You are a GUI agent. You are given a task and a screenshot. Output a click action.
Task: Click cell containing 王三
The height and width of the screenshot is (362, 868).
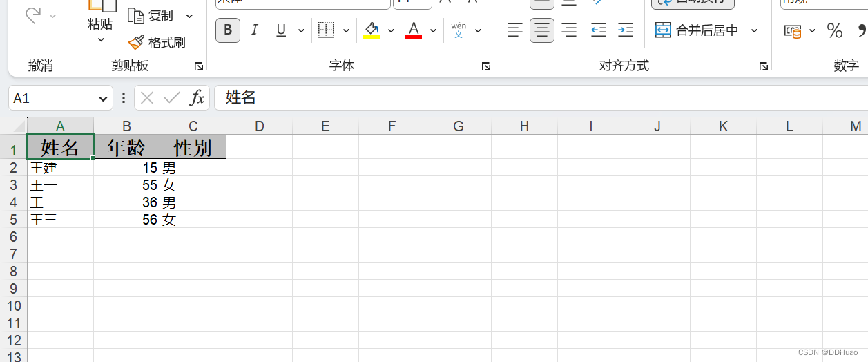click(60, 220)
